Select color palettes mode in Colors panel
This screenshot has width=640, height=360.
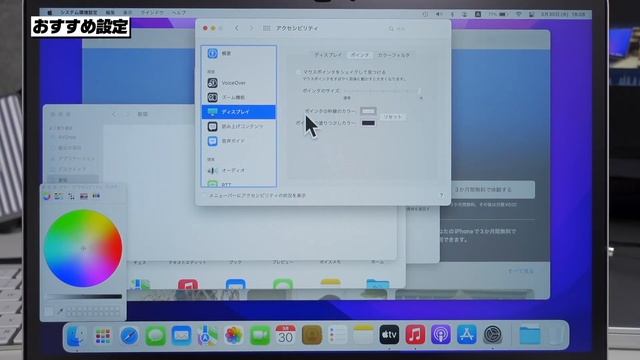[71, 196]
